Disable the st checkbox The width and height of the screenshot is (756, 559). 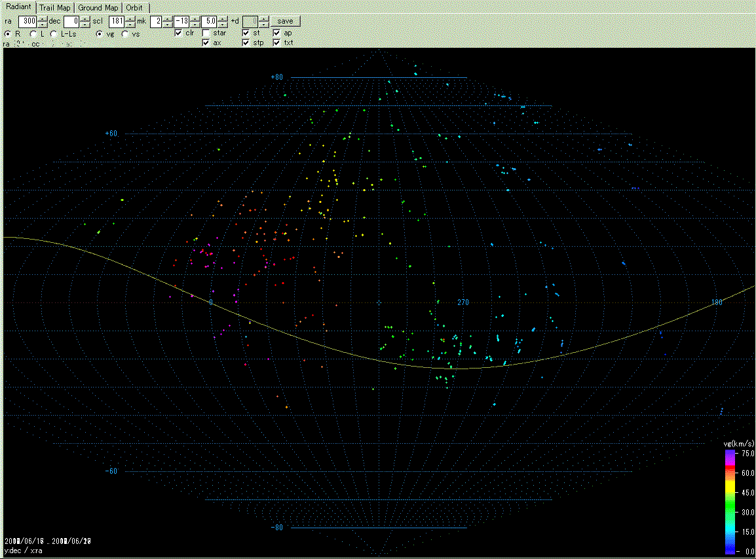(x=246, y=33)
